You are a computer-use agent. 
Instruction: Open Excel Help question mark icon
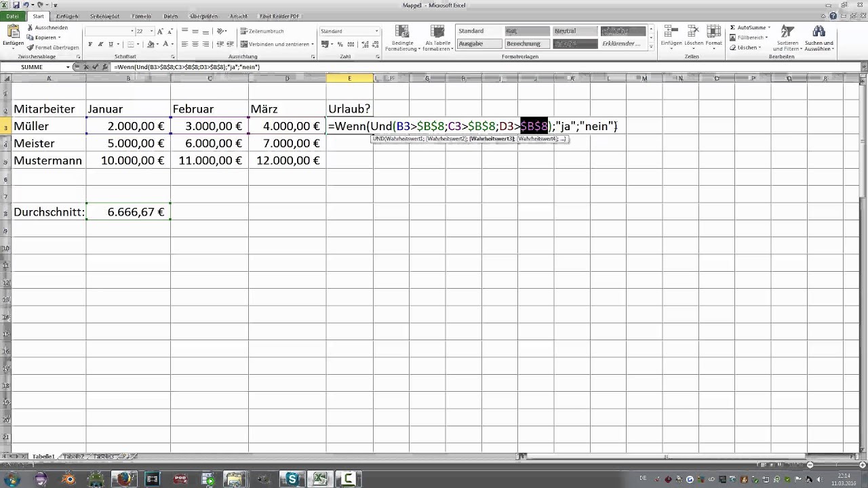point(835,16)
